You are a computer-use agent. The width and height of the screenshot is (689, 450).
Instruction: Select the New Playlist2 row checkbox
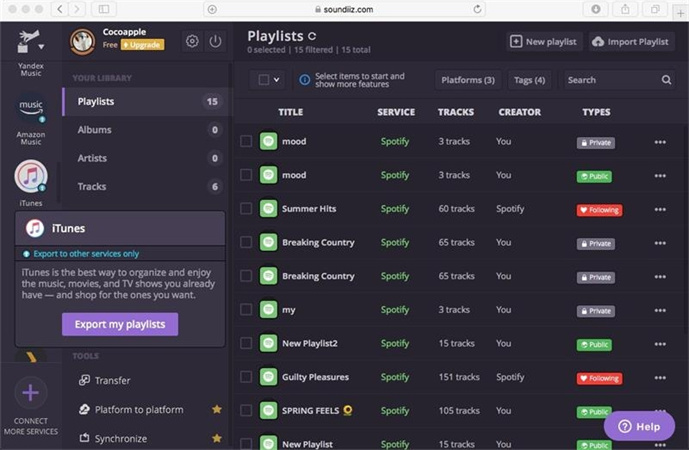[x=246, y=344]
